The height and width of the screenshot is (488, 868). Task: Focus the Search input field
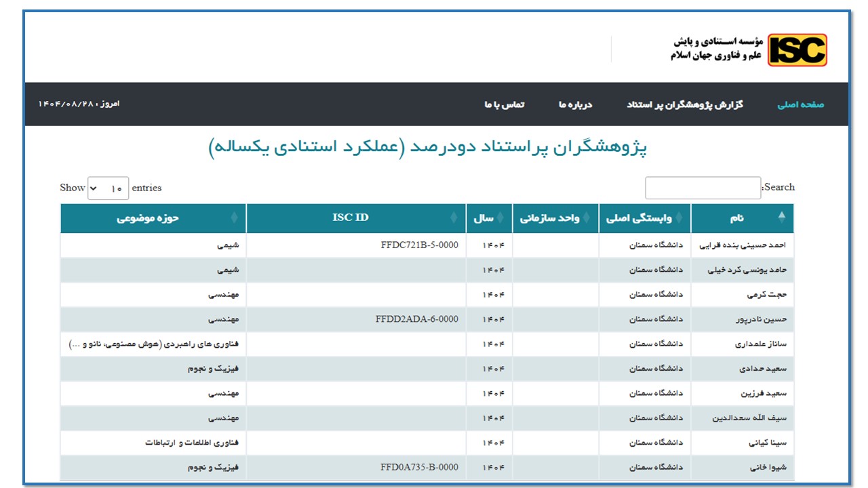(703, 188)
